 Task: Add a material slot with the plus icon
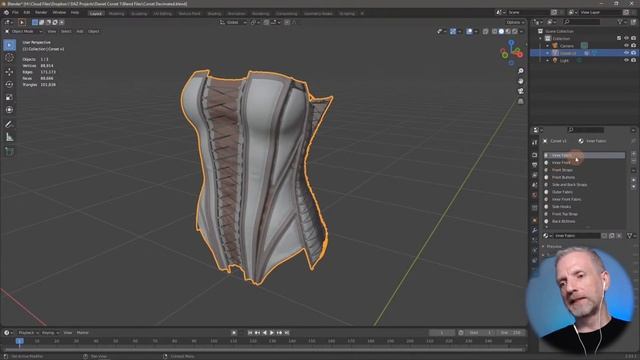[x=633, y=154]
